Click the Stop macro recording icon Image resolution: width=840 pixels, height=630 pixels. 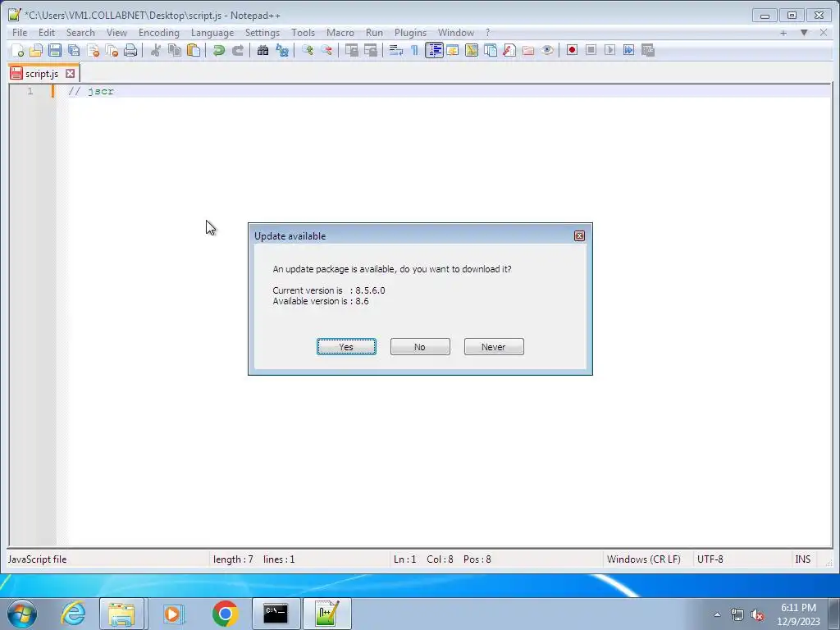pyautogui.click(x=591, y=50)
